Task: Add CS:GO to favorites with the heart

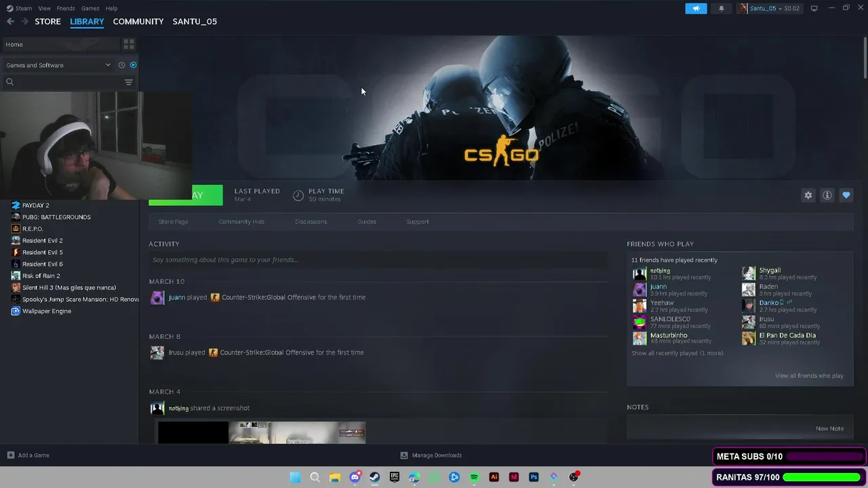Action: [846, 195]
